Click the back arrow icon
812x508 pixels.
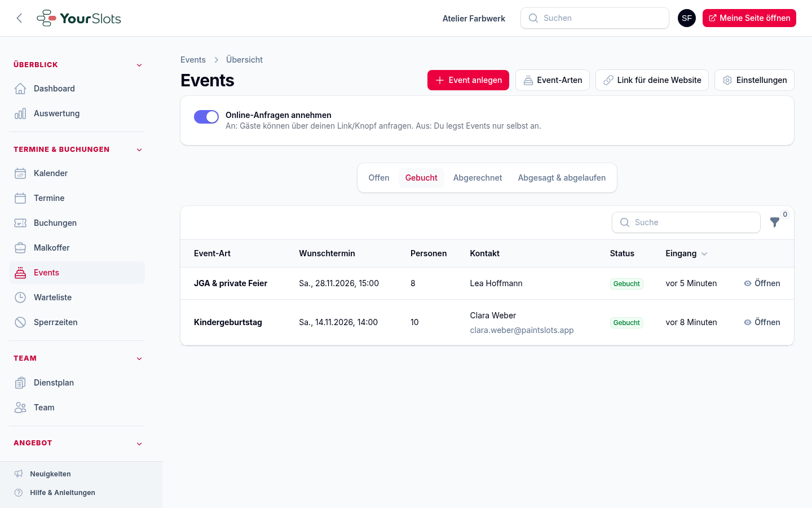[x=19, y=18]
